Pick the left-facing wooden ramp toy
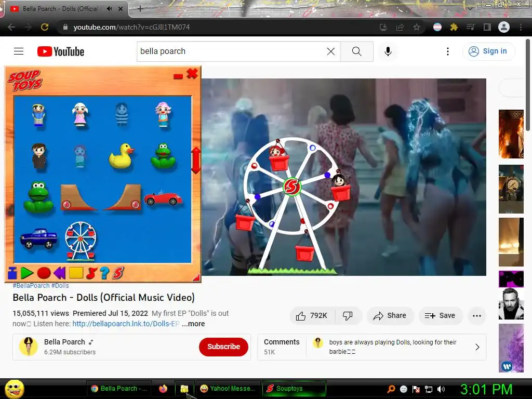The image size is (532, 399). (78, 197)
